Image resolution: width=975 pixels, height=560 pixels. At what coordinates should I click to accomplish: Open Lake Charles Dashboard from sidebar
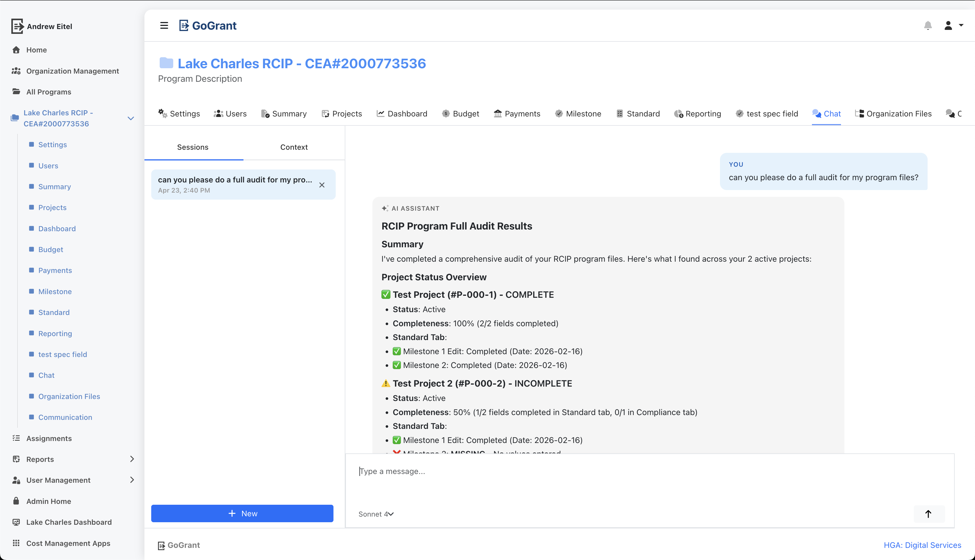[69, 522]
